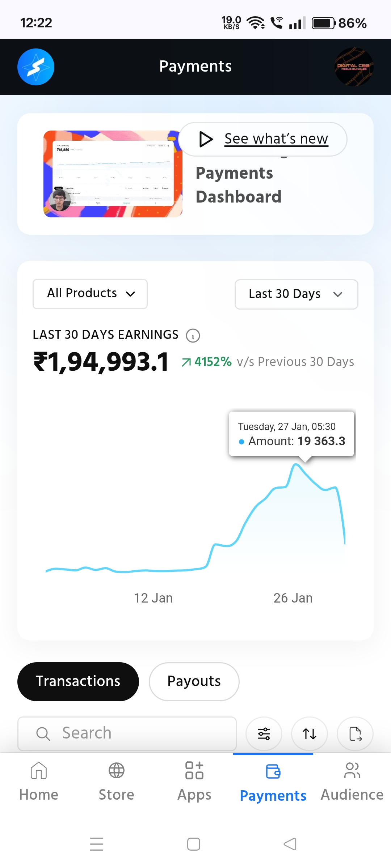Tap the transactions Search field
Viewport: 391px width, 868px height.
[x=127, y=733]
